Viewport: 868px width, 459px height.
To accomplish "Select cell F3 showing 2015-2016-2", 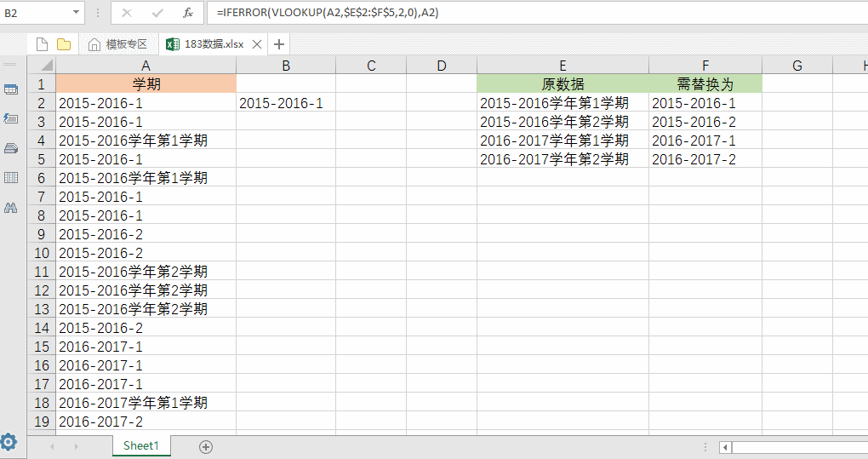I will (x=705, y=121).
